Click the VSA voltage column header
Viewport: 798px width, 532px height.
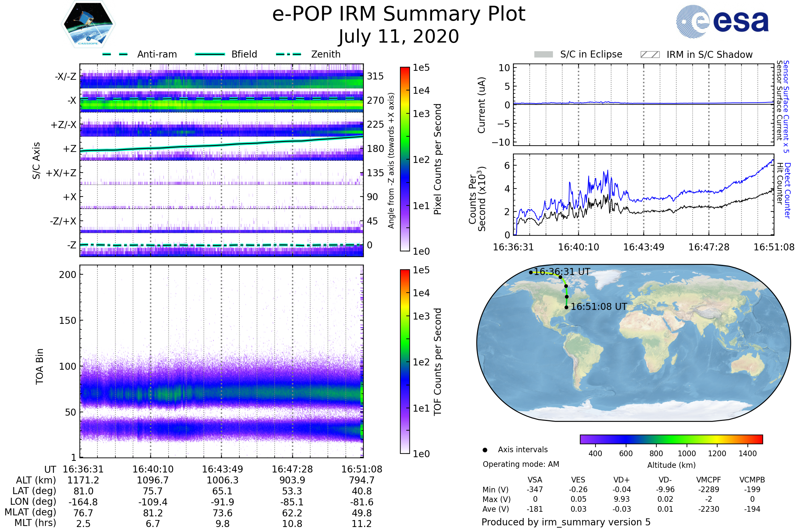coord(535,480)
